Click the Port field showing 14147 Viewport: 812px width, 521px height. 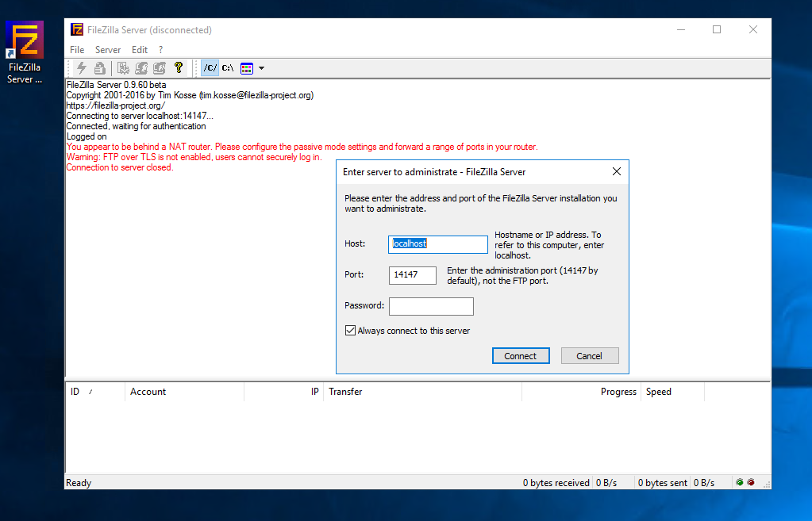tap(413, 275)
